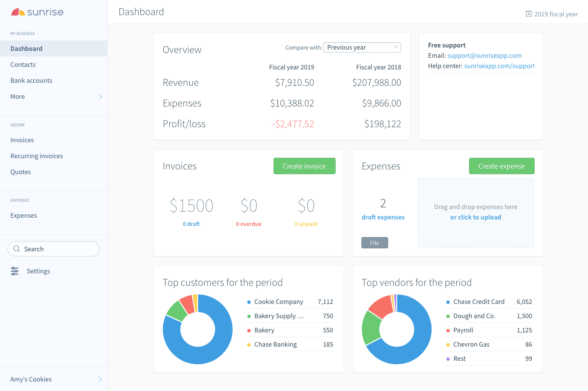
Task: Click the Create expense button
Action: 502,166
